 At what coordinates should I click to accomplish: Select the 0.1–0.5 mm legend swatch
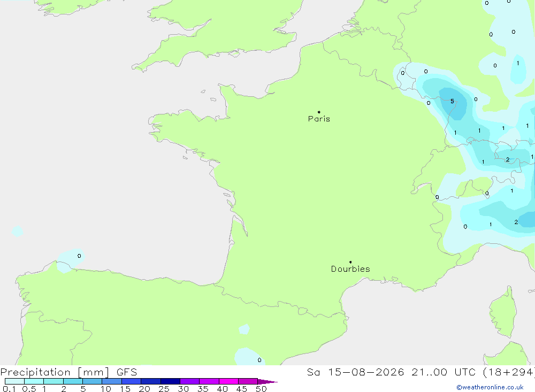[x=14, y=381]
